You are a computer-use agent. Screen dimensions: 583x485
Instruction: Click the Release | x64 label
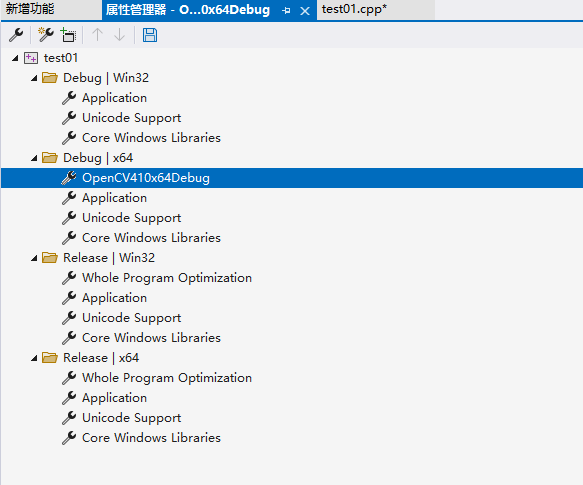tap(101, 358)
